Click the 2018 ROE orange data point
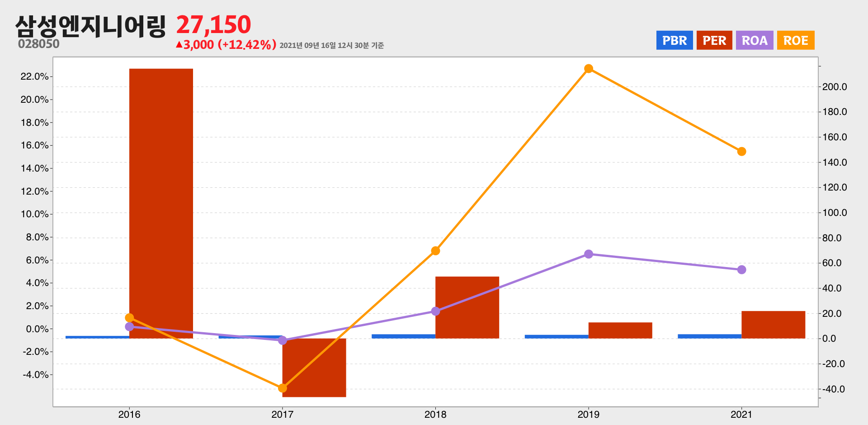 435,251
